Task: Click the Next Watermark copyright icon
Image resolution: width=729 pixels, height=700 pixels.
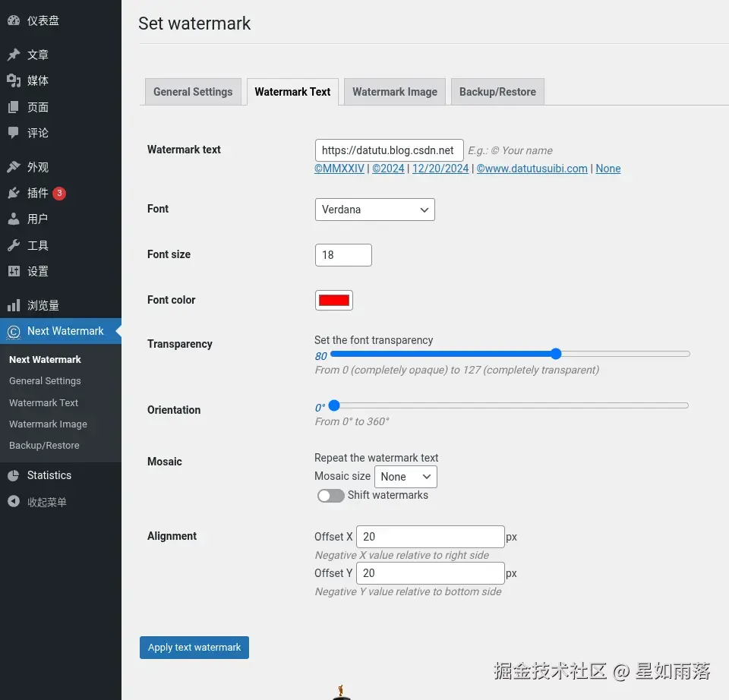Action: (14, 332)
